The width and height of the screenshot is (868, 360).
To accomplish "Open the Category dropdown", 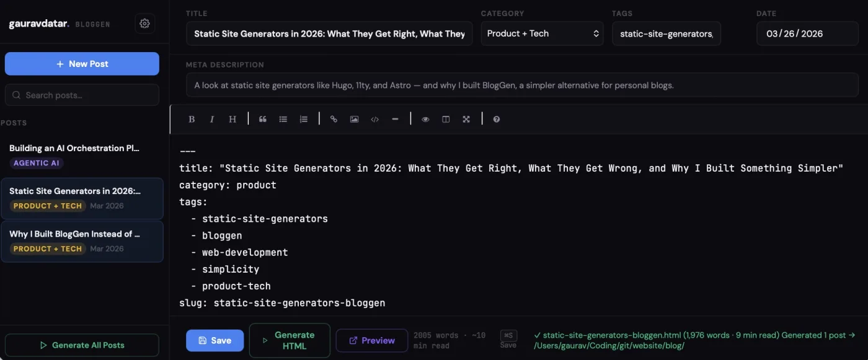I will (x=542, y=33).
